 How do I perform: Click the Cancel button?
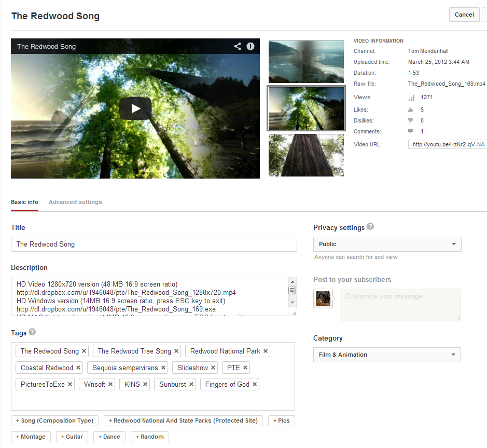pos(464,15)
